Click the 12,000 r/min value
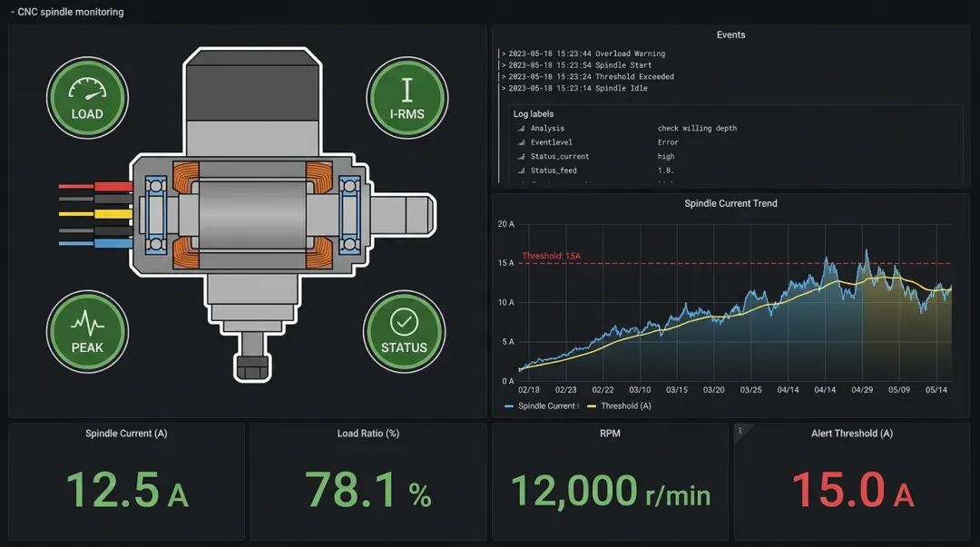The image size is (980, 547). [x=611, y=491]
